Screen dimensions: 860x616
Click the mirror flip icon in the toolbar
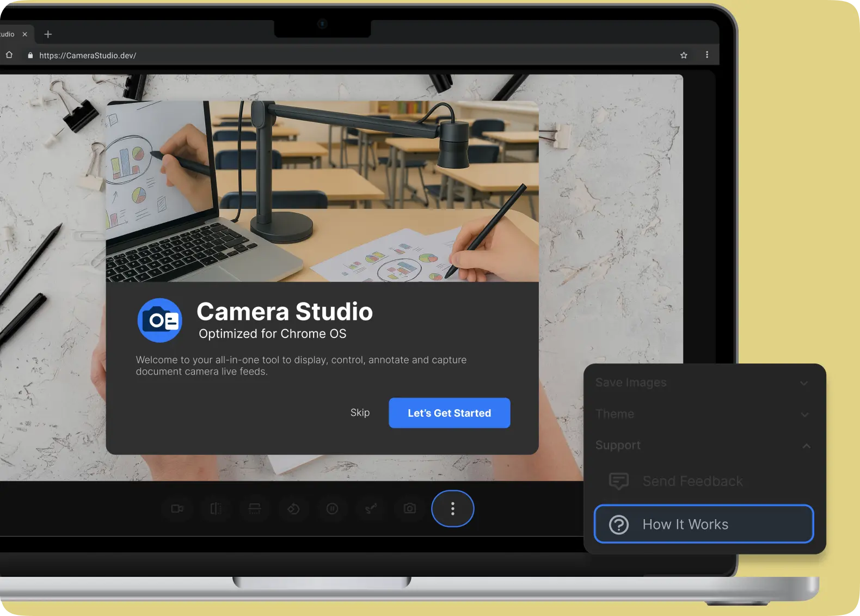pos(216,509)
